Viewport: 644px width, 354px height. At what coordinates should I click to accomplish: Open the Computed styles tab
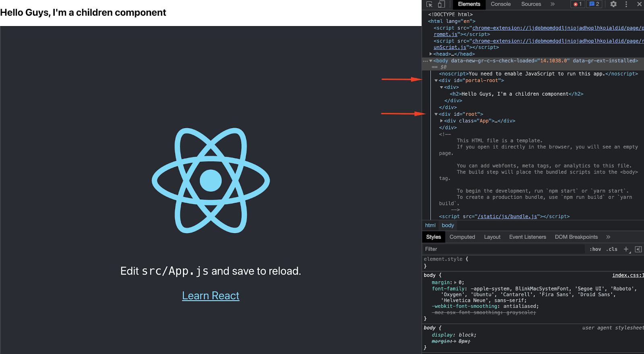(x=462, y=237)
